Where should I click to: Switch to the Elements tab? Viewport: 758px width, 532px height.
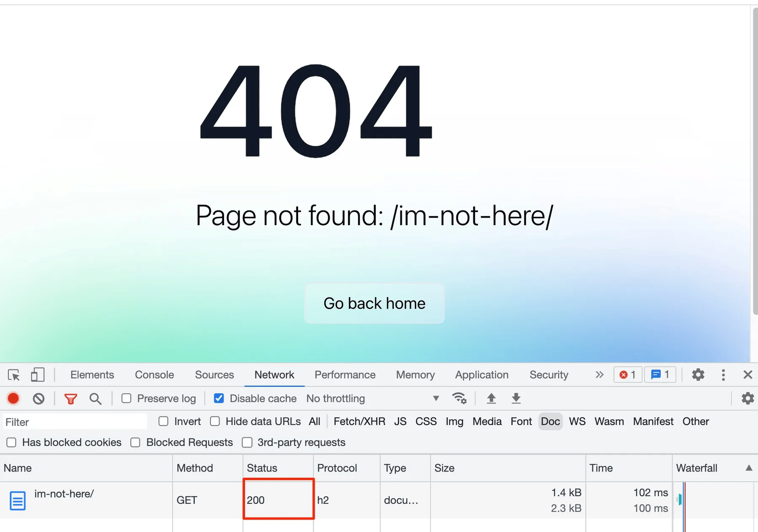point(92,375)
